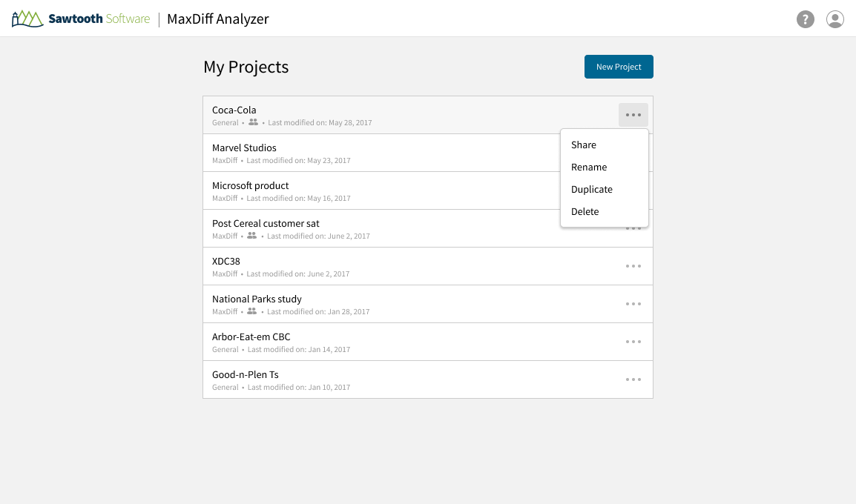
Task: Open the Microsoft product project
Action: pyautogui.click(x=251, y=186)
